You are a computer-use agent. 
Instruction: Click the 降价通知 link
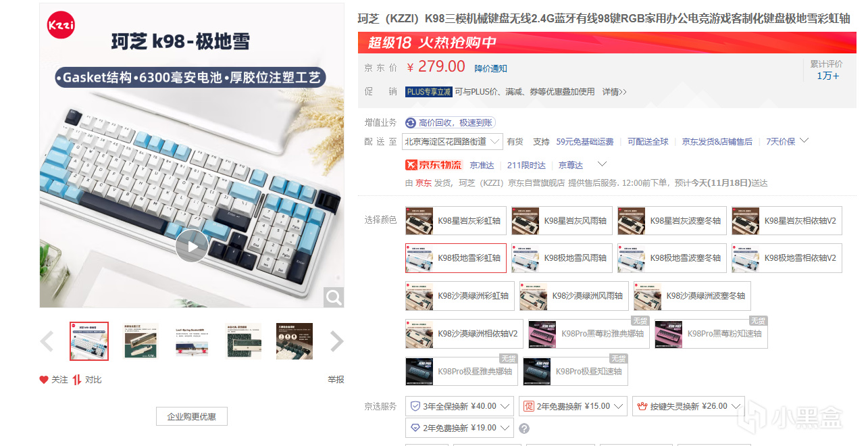click(490, 68)
